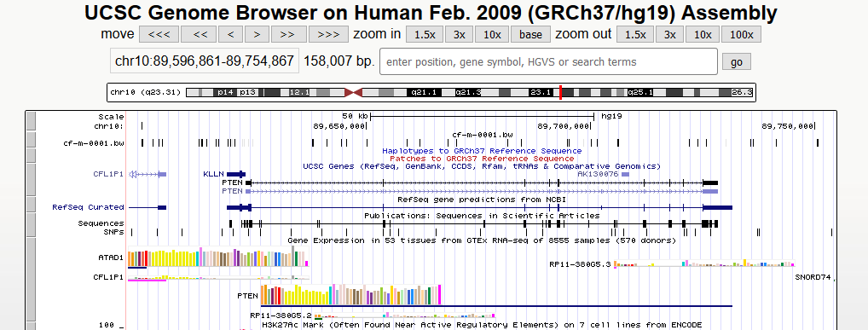Screen dimensions: 868x330
Task: Select the q21.1 band on ideogram
Action: point(424,92)
